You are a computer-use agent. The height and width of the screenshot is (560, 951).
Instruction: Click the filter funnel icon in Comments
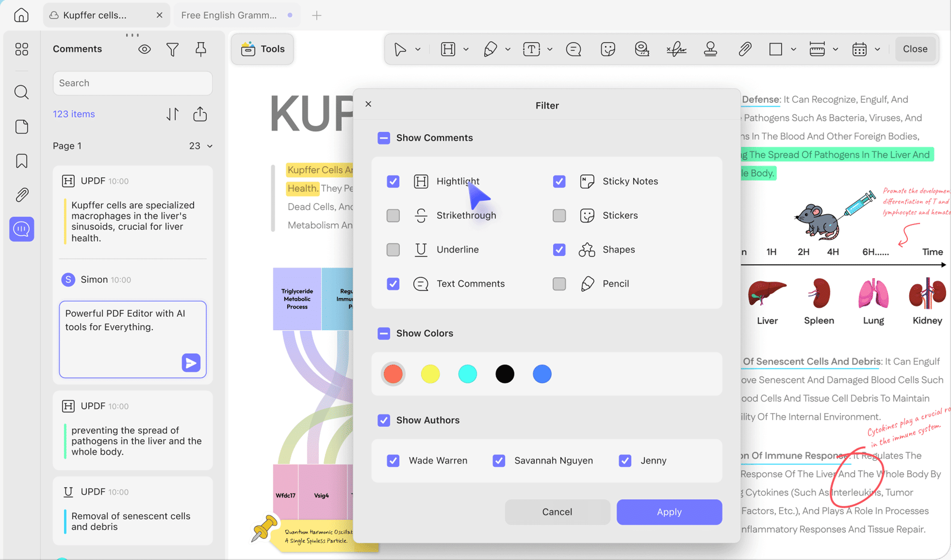point(172,49)
